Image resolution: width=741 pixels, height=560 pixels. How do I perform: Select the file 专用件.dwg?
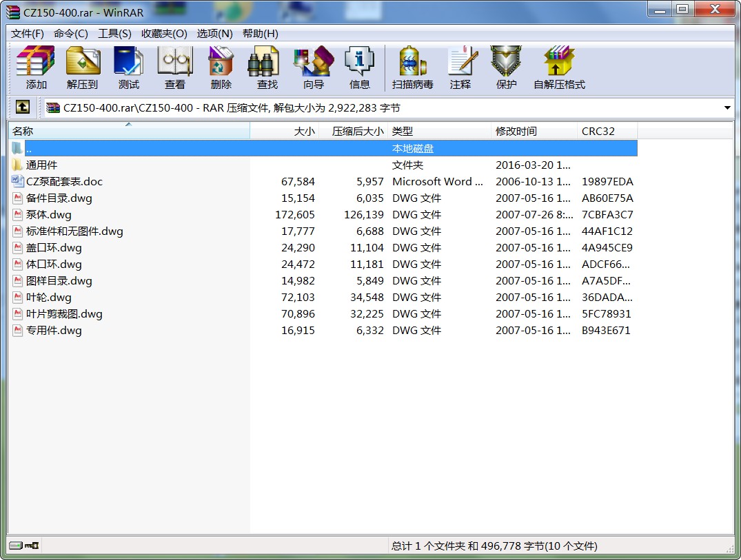click(53, 330)
